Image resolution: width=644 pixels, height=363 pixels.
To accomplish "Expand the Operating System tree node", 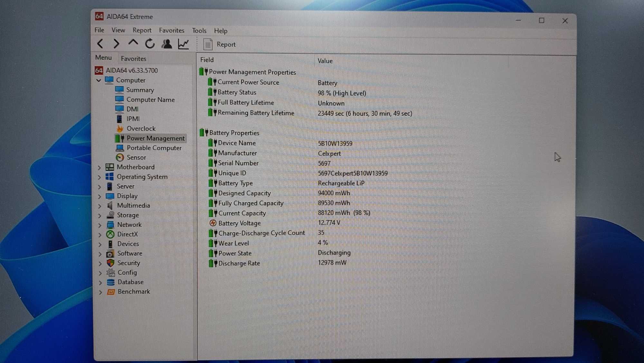I will click(x=99, y=177).
